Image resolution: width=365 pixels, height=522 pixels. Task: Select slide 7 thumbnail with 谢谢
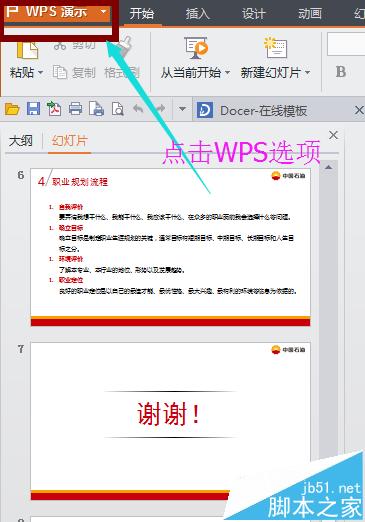click(x=170, y=421)
